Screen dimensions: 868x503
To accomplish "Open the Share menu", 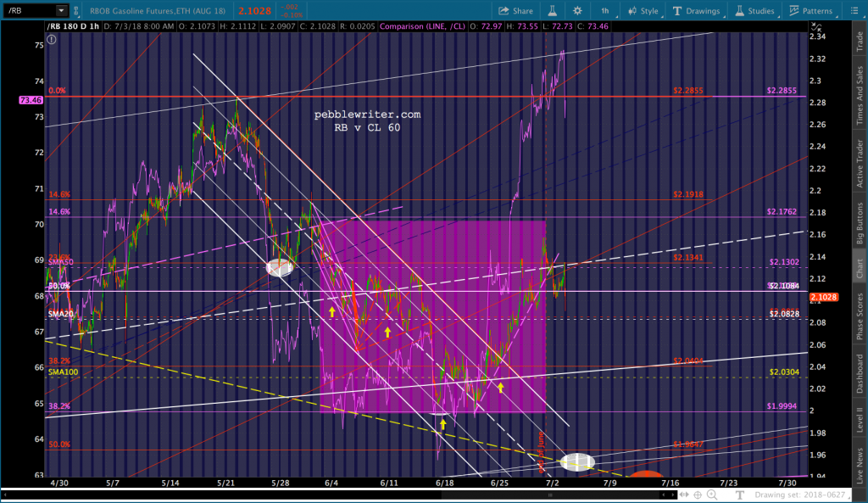I will [515, 11].
